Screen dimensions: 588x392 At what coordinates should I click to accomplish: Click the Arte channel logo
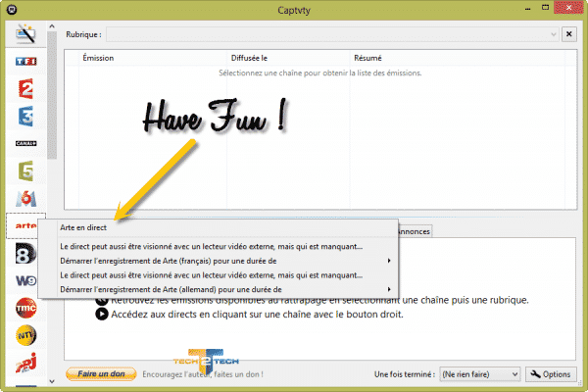25,226
